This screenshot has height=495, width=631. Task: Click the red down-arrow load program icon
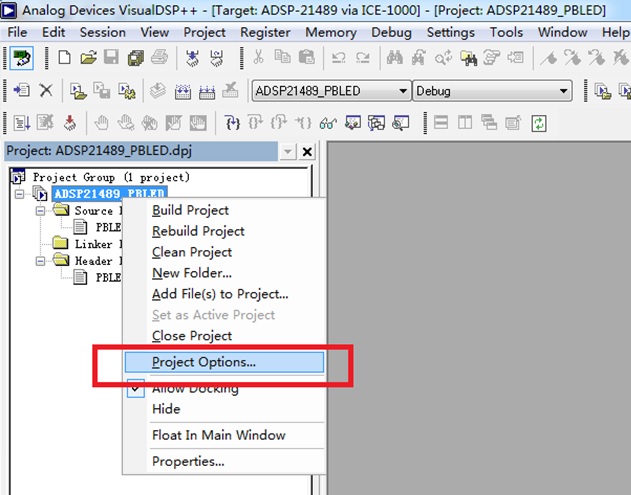coord(70,123)
